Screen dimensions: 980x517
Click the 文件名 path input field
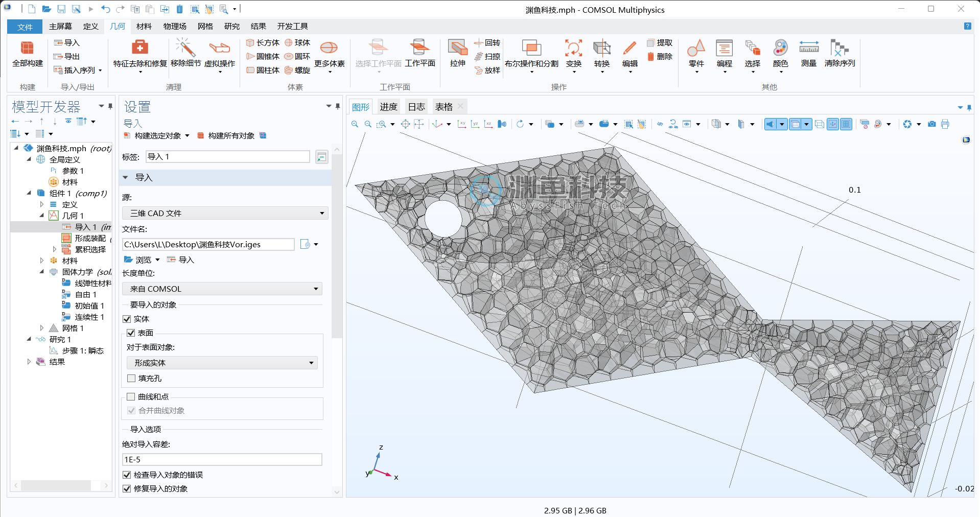pos(208,245)
